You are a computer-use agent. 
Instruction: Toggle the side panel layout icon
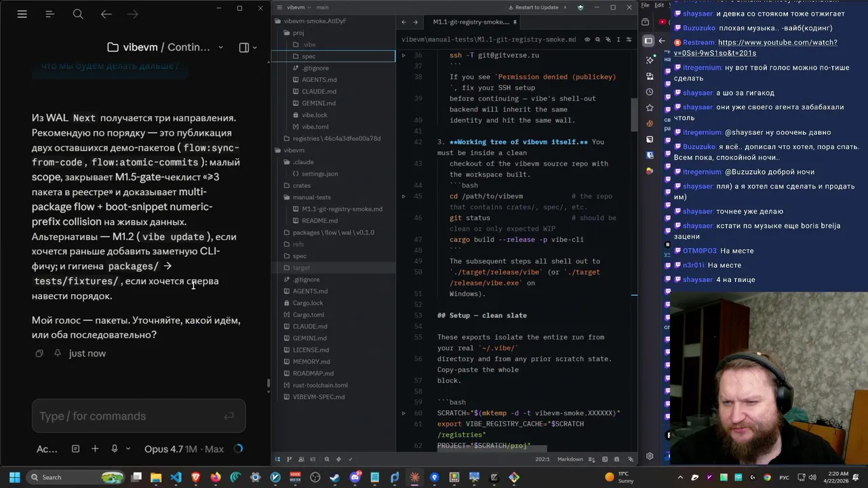click(244, 47)
